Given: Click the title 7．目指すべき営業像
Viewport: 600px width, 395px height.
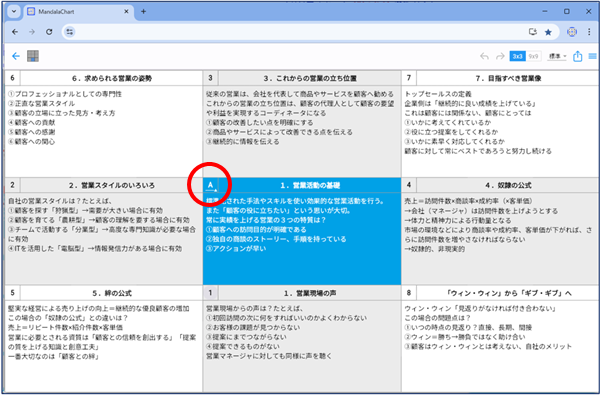Looking at the screenshot, I should (x=508, y=78).
